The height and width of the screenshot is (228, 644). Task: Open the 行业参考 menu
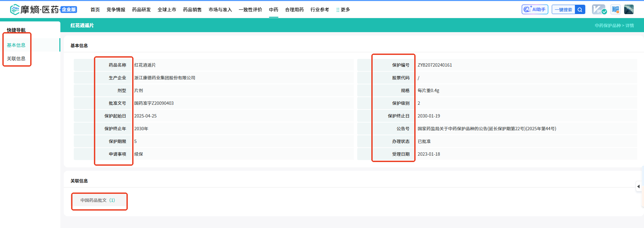[x=320, y=10]
